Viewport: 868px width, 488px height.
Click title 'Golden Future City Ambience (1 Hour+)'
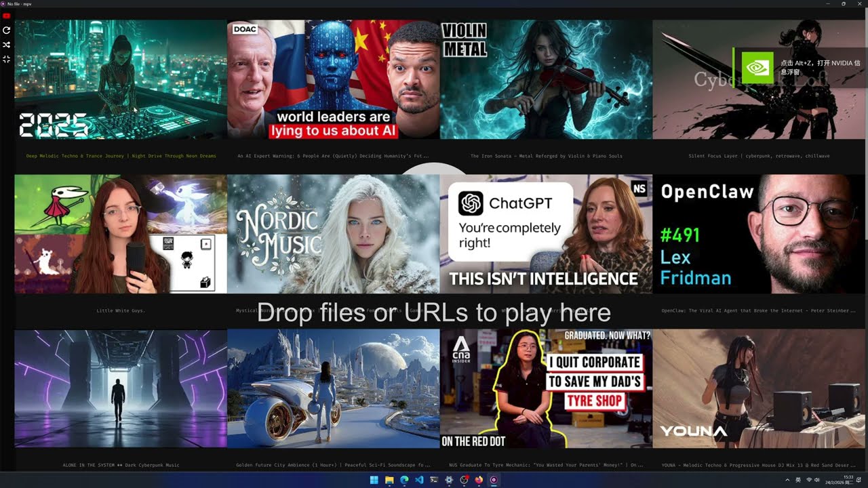(x=334, y=465)
